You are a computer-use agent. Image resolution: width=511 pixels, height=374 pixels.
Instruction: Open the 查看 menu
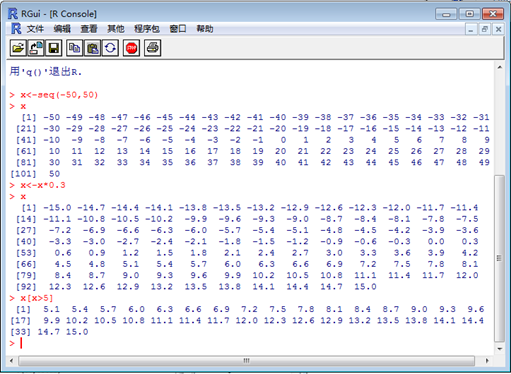tap(89, 29)
